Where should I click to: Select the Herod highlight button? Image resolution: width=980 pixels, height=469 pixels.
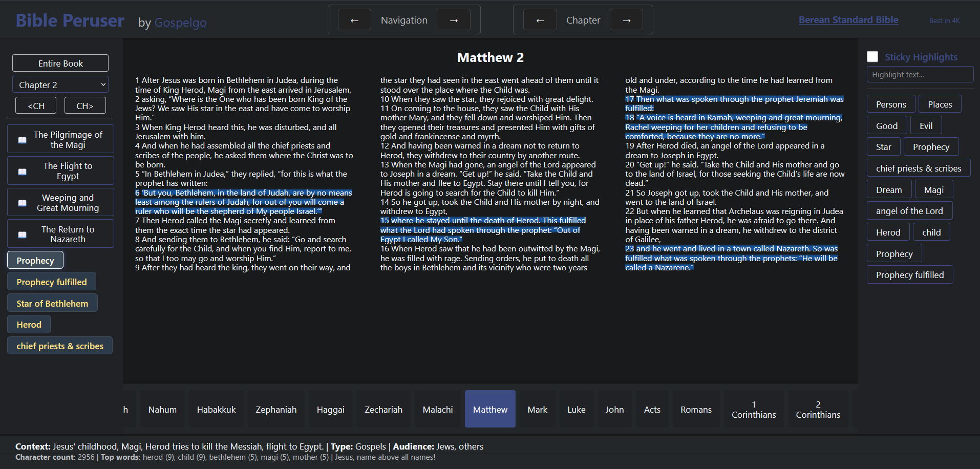887,232
